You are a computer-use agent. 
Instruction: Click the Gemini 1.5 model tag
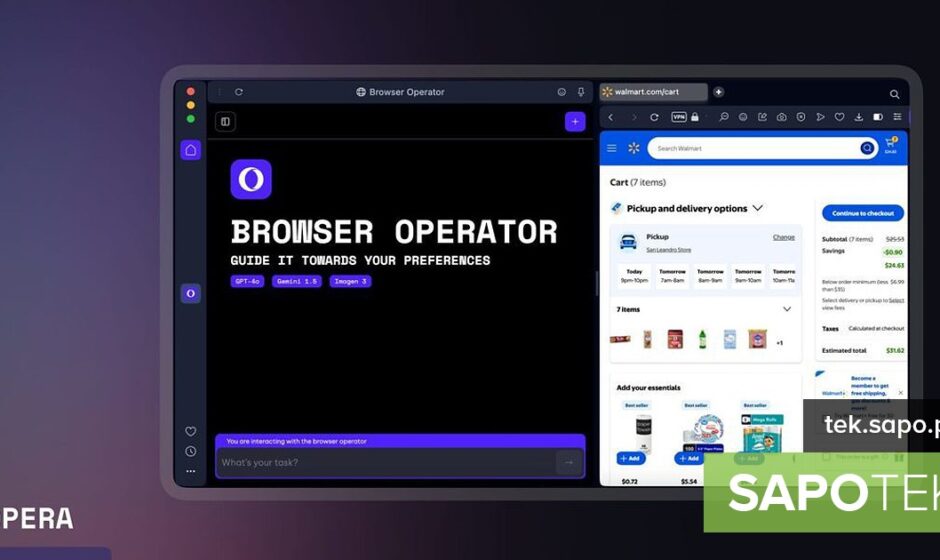coord(297,281)
